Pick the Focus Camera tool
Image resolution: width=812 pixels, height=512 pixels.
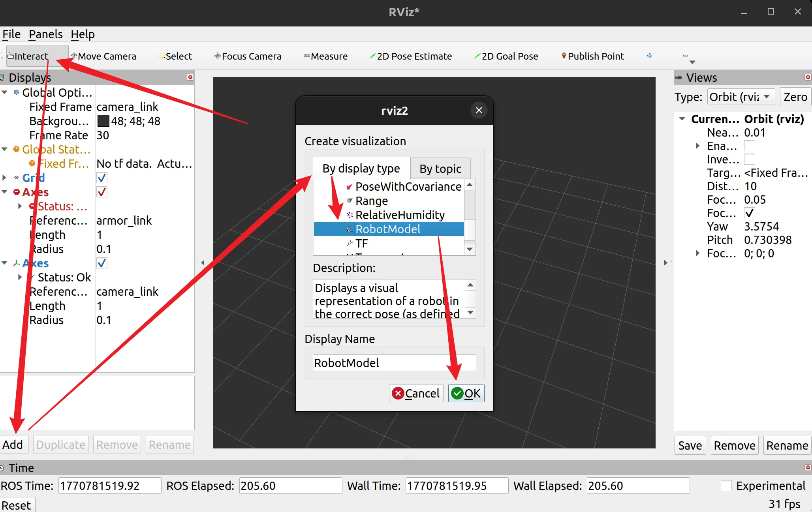tap(248, 56)
